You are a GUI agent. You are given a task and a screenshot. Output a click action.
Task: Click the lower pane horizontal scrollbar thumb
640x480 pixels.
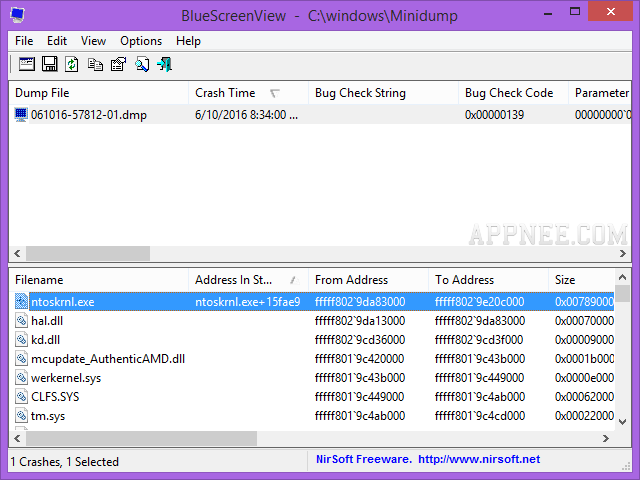pos(141,438)
